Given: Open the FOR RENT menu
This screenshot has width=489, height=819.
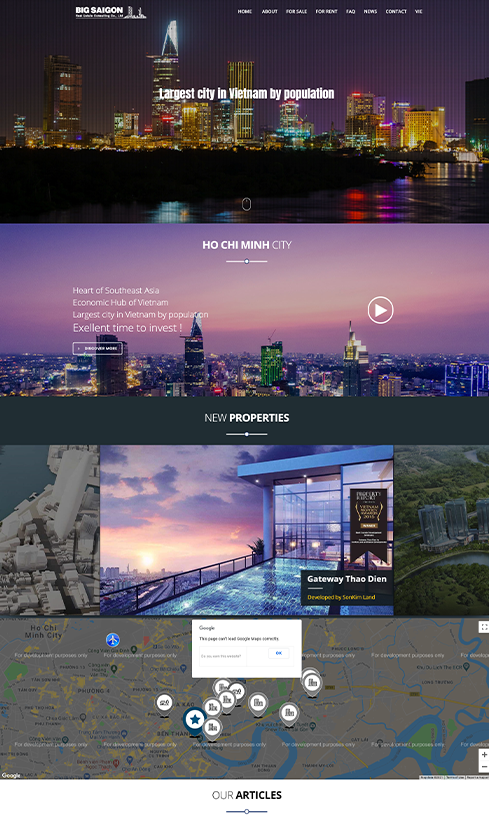Looking at the screenshot, I should click(x=327, y=11).
